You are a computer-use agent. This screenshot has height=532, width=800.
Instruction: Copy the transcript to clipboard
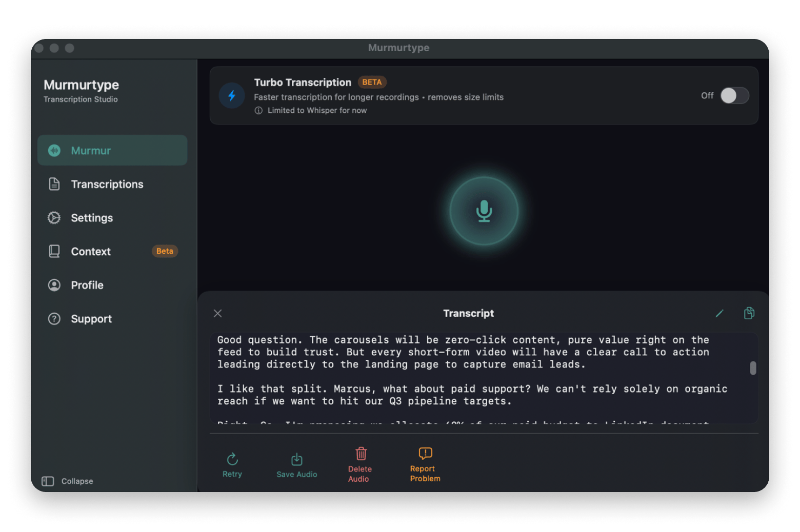click(x=749, y=313)
